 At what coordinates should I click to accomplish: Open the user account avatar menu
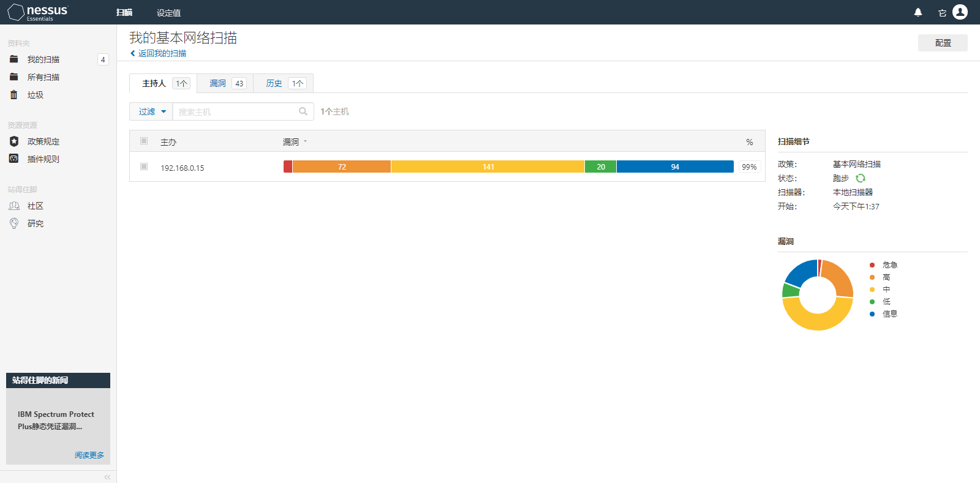[x=960, y=12]
